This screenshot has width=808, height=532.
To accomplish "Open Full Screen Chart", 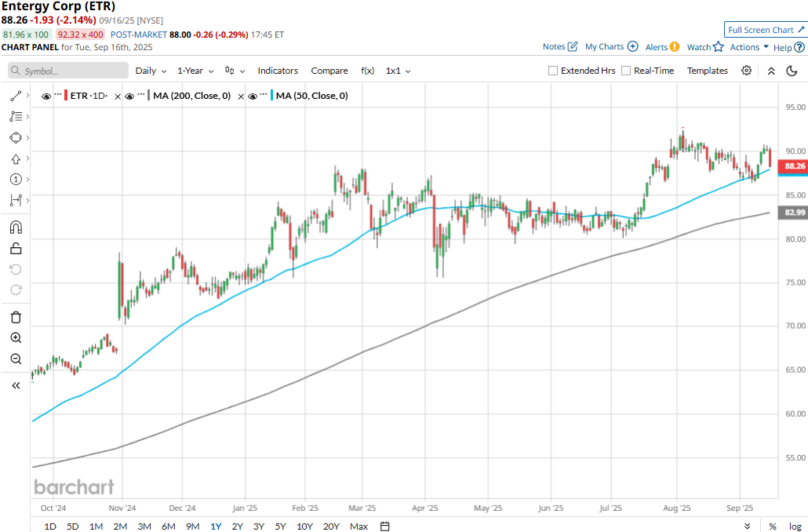I will click(766, 30).
